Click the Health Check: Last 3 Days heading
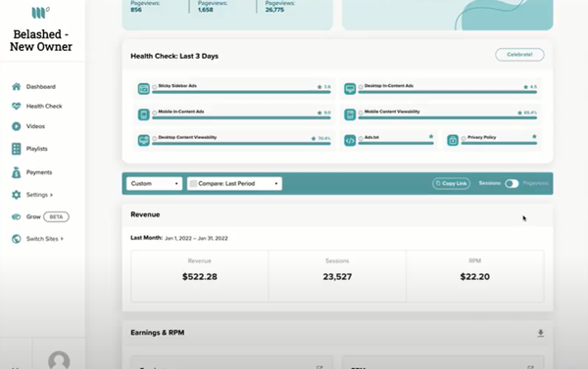The image size is (588, 369). [x=174, y=56]
